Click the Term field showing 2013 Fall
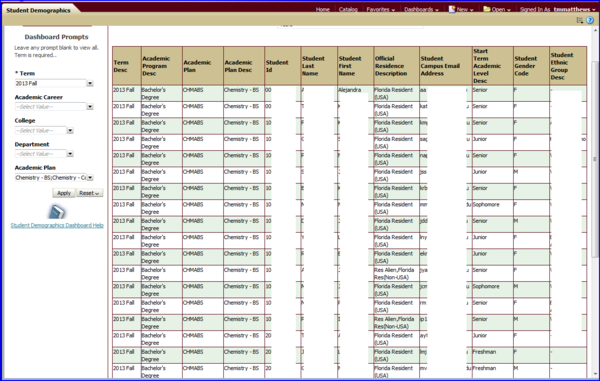The height and width of the screenshot is (381, 600). pos(51,83)
